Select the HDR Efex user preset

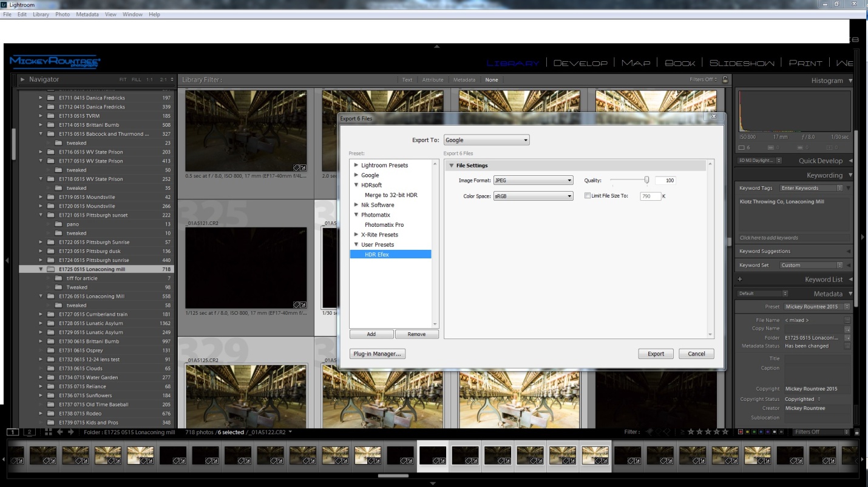(390, 255)
